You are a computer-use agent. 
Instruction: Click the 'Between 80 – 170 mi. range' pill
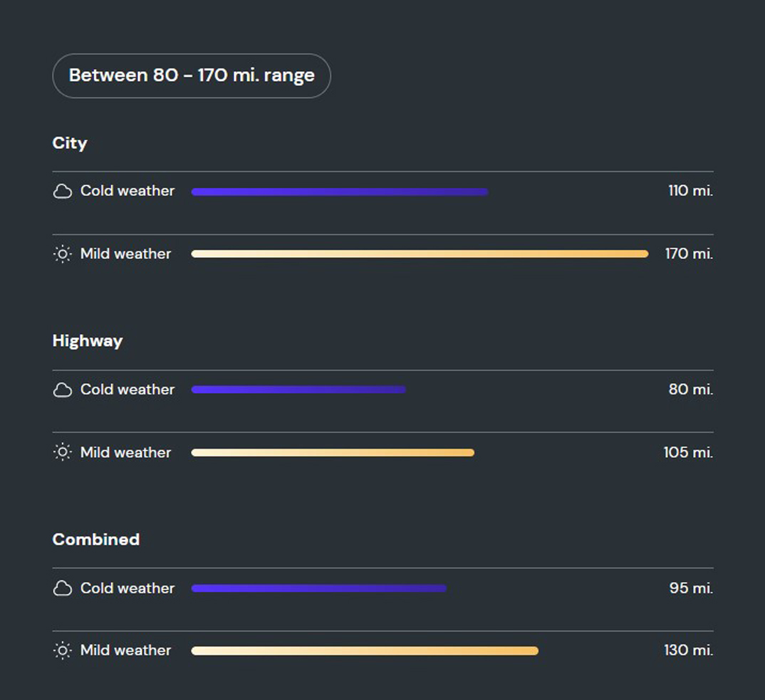tap(191, 75)
